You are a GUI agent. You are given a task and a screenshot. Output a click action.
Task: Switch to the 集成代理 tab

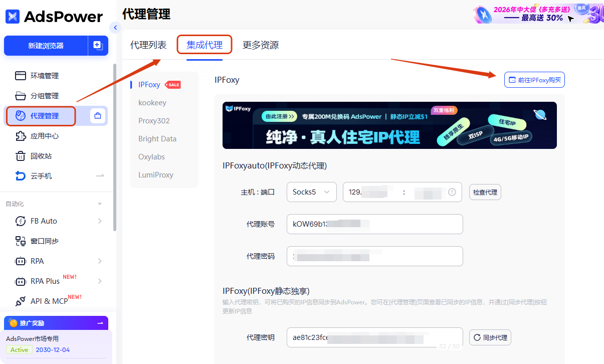click(x=205, y=45)
